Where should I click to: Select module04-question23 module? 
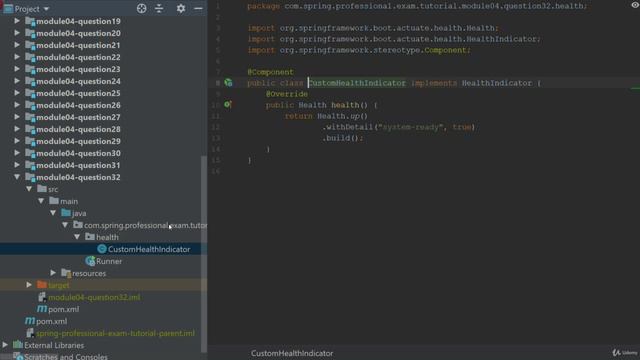point(78,69)
